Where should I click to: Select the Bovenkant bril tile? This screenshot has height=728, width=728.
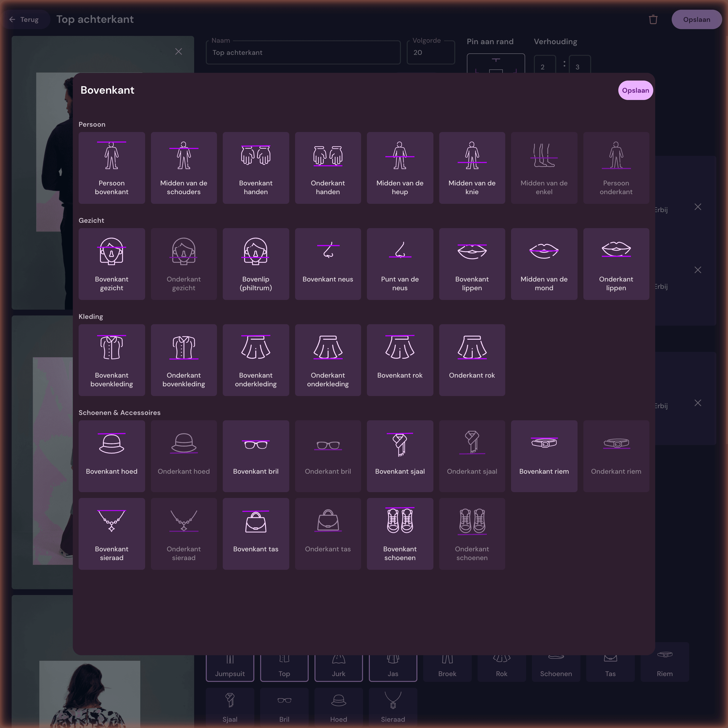pos(256,456)
